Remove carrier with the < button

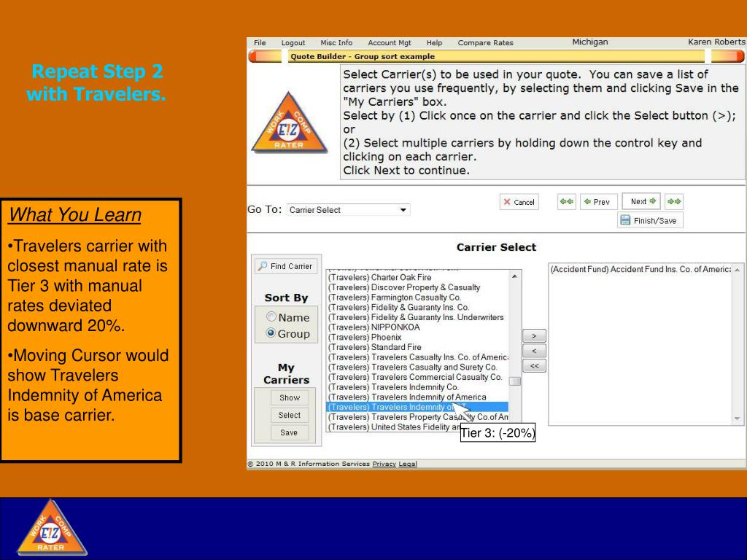pos(534,351)
